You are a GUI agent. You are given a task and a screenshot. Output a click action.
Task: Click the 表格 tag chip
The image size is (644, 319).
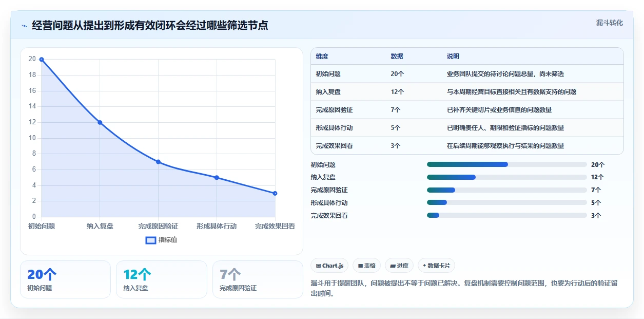pyautogui.click(x=366, y=266)
